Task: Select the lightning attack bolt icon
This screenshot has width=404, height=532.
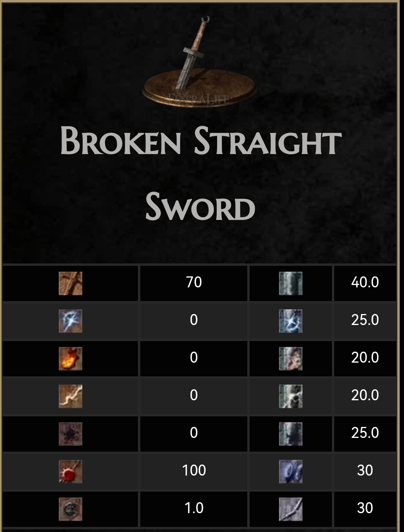Action: click(x=71, y=396)
